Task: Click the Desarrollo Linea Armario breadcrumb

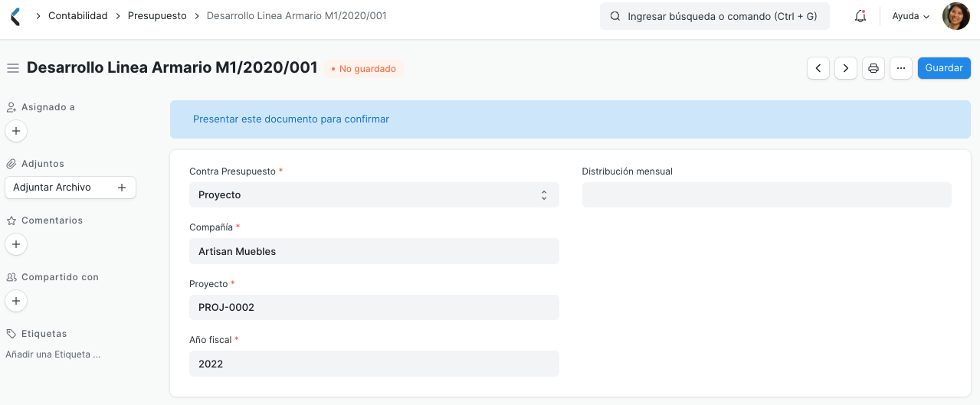Action: (x=297, y=15)
